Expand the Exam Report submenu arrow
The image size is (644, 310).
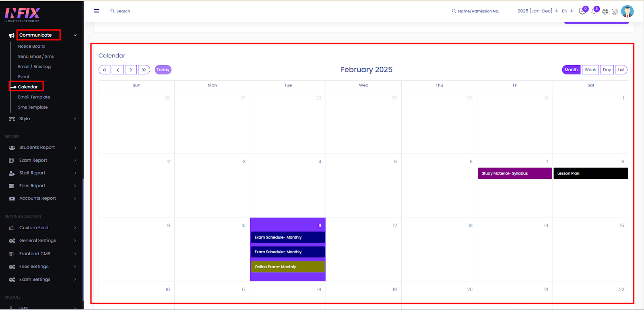point(75,160)
